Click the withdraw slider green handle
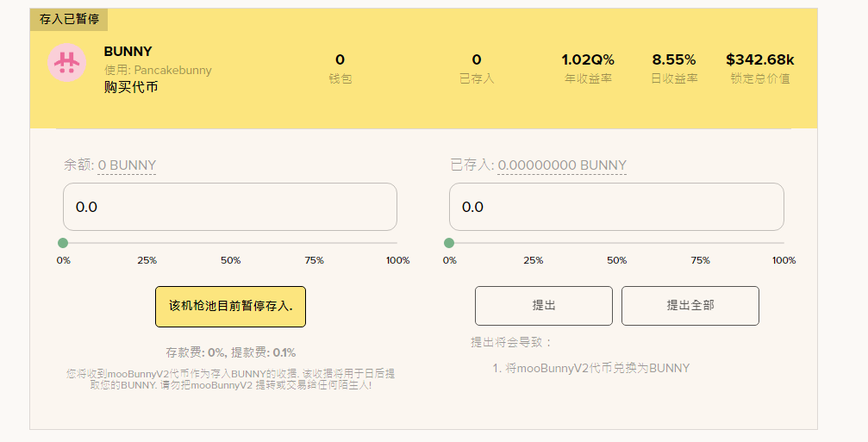This screenshot has width=868, height=442. coord(449,243)
